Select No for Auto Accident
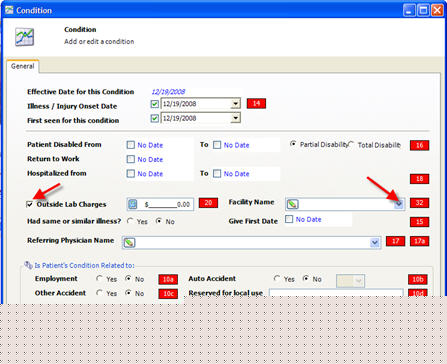The image size is (447, 364). coord(305,278)
